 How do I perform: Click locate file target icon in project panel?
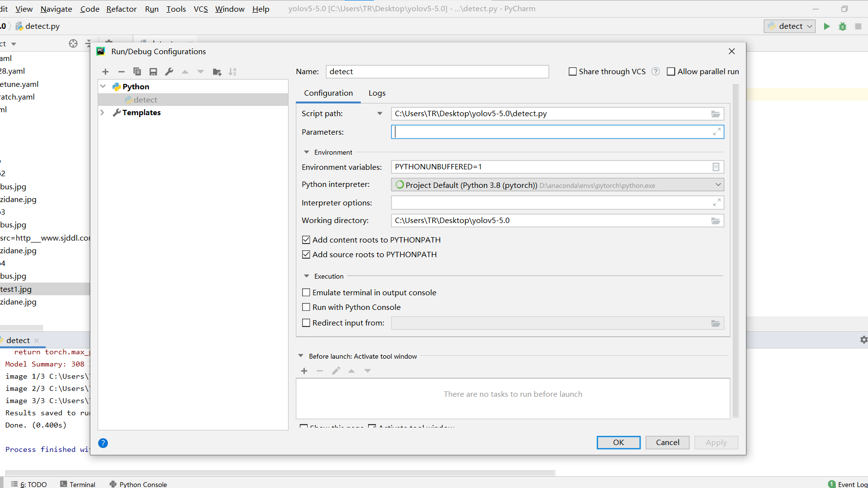(x=73, y=43)
